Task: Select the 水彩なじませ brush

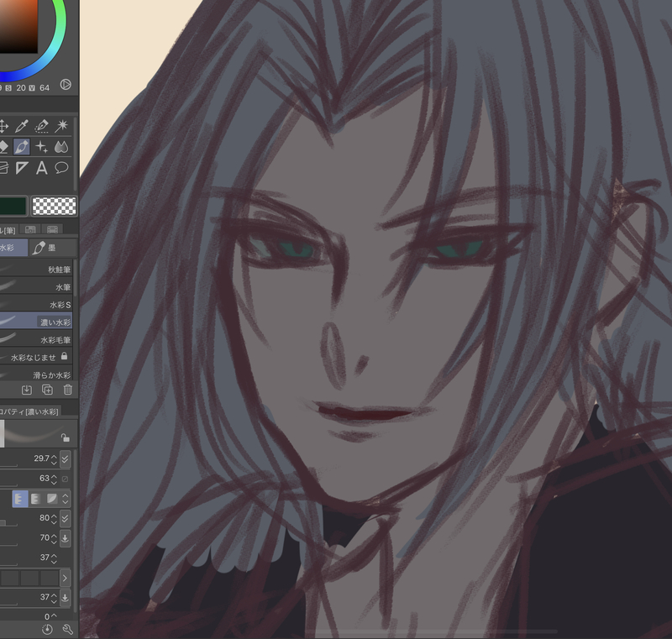Action: 36,357
